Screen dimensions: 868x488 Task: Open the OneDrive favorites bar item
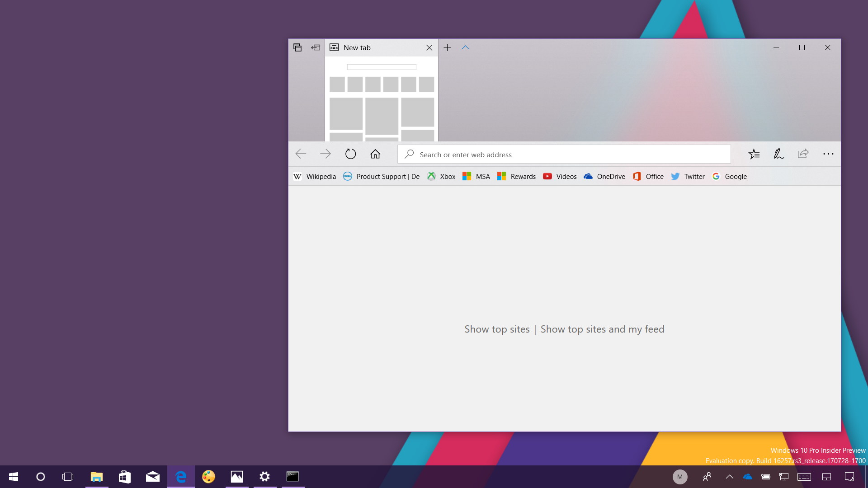pyautogui.click(x=604, y=177)
